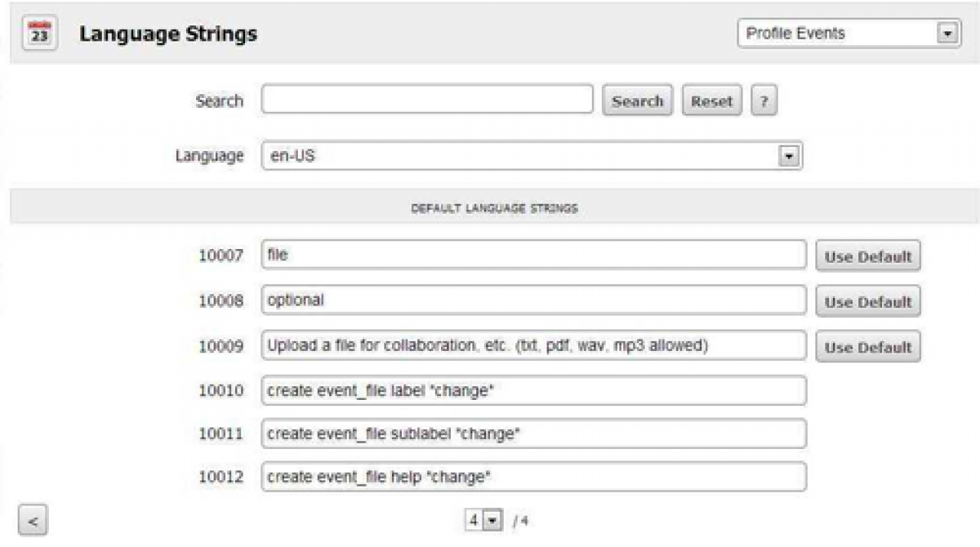Edit the 10009 upload file description field
Image resolution: width=980 pixels, height=547 pixels.
coord(534,346)
